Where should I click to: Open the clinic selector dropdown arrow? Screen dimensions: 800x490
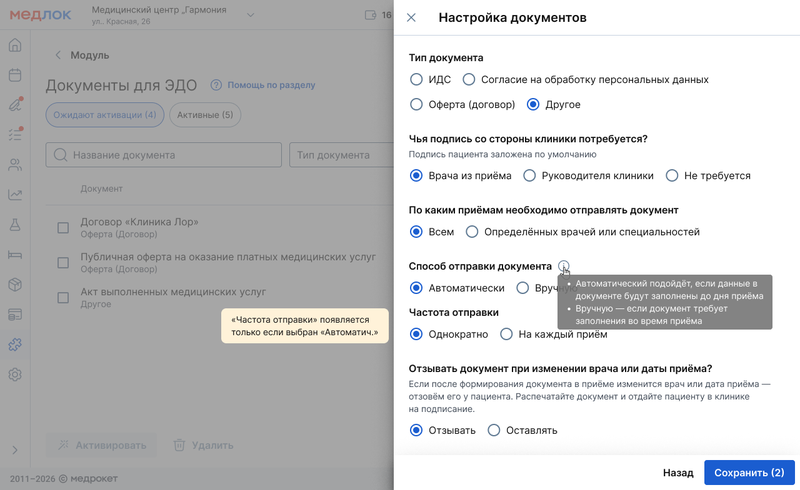click(251, 15)
